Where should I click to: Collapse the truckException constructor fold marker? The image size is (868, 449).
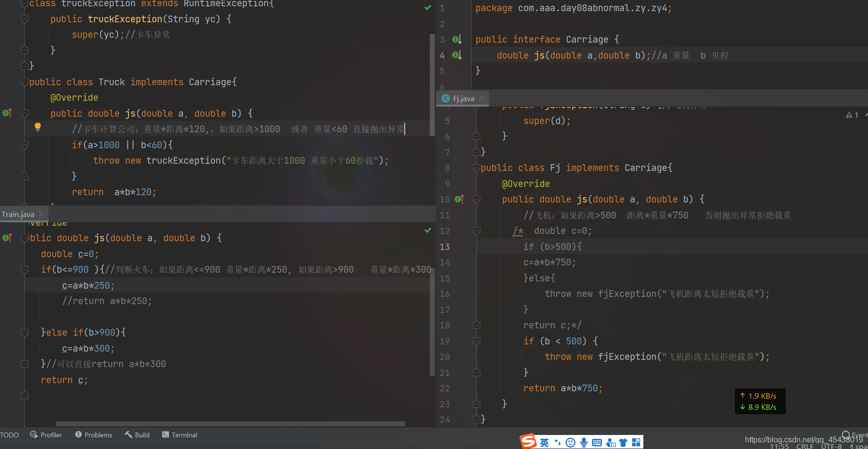(x=25, y=19)
